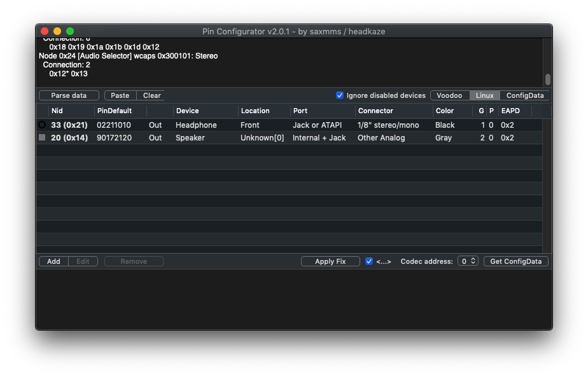The image size is (588, 377).
Task: Click the Parse data button
Action: 69,95
